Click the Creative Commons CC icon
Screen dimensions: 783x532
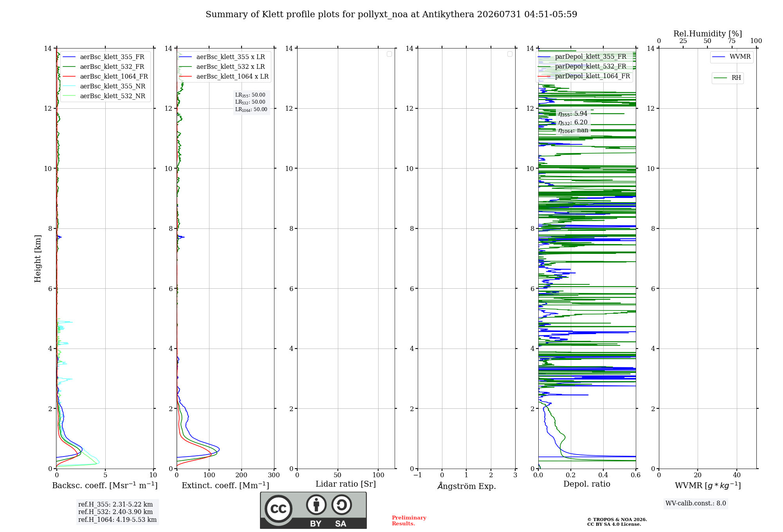(x=278, y=509)
